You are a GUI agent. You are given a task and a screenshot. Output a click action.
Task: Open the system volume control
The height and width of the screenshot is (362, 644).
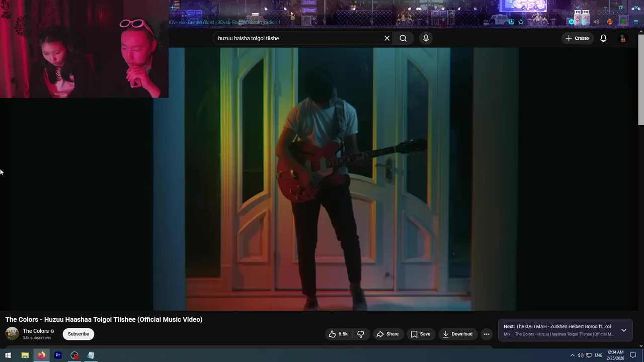[x=580, y=355]
